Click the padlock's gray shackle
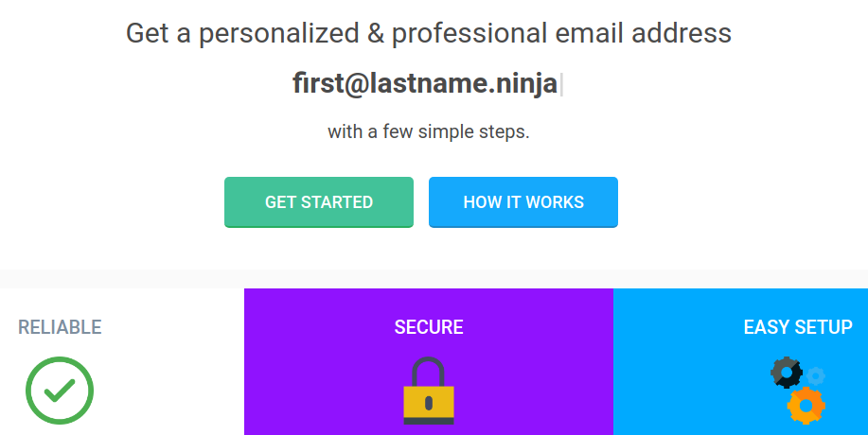The height and width of the screenshot is (435, 868). click(429, 369)
